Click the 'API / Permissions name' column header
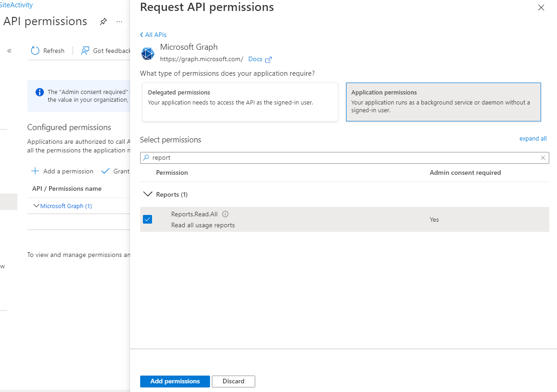 [67, 188]
